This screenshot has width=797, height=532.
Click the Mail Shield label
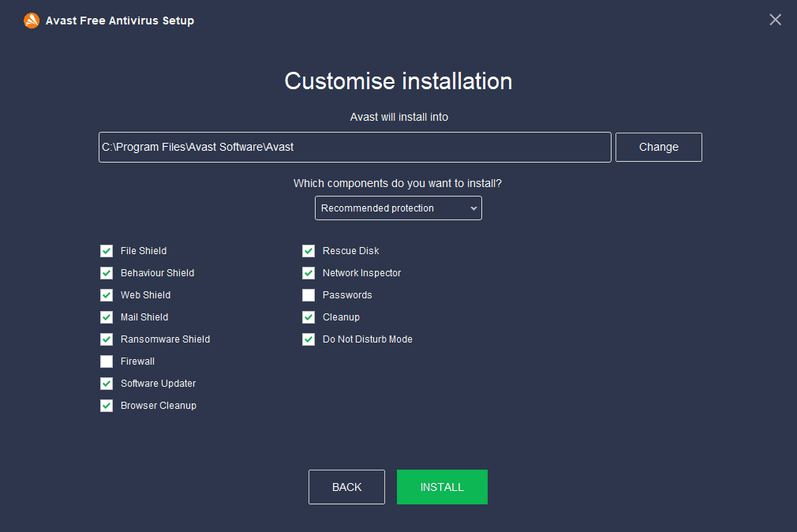point(144,317)
